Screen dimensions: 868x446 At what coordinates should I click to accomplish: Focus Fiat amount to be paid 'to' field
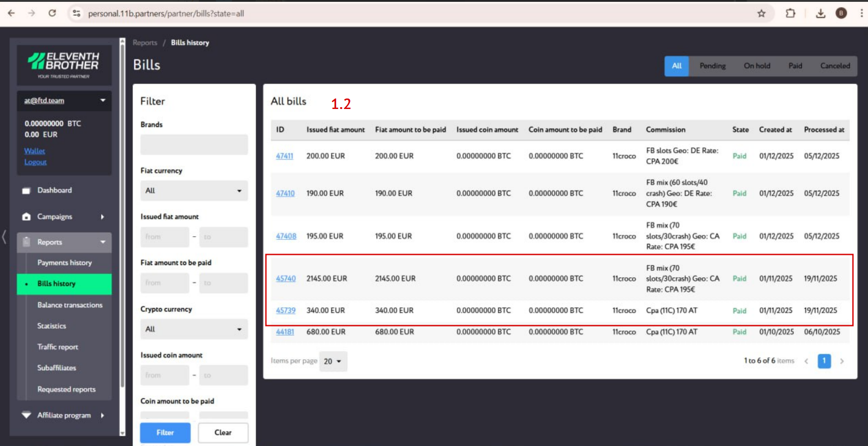(223, 283)
